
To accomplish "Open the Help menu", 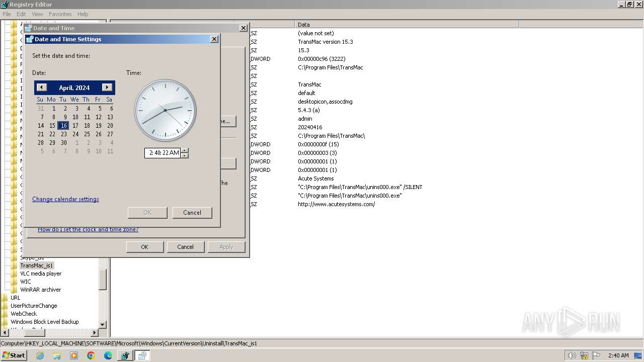I will [x=83, y=14].
